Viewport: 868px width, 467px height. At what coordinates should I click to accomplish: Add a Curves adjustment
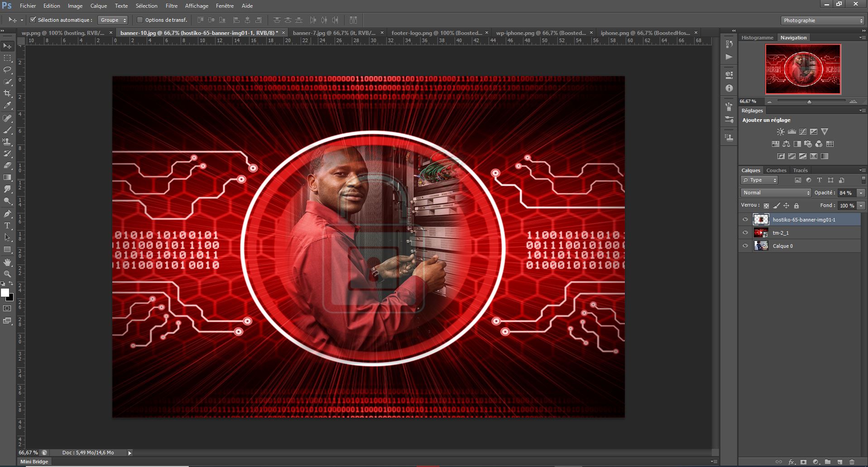click(x=803, y=132)
